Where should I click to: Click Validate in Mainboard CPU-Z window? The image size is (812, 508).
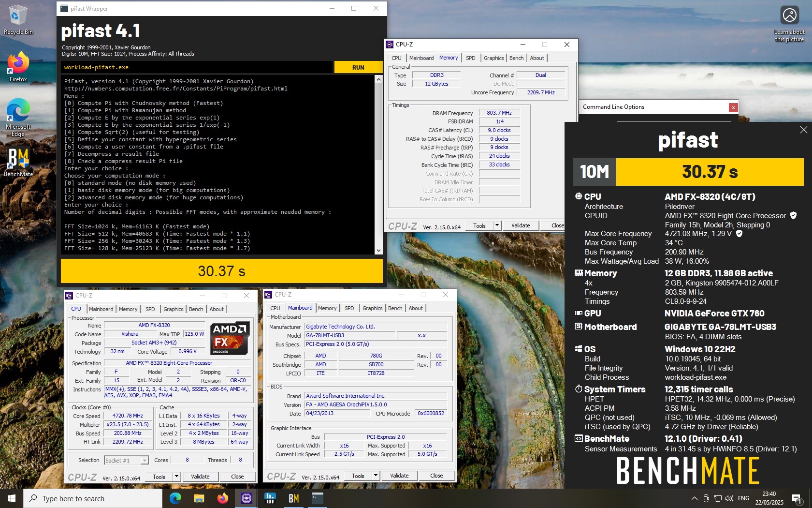pos(399,476)
